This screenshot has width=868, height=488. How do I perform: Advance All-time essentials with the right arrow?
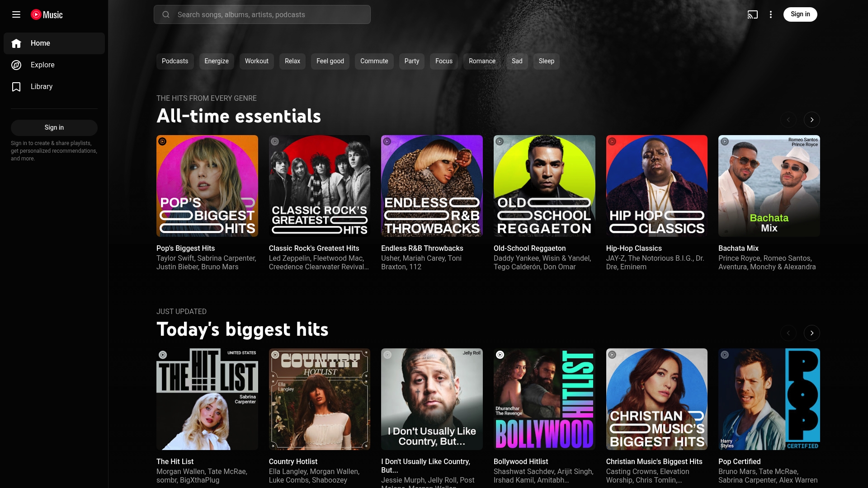(811, 120)
